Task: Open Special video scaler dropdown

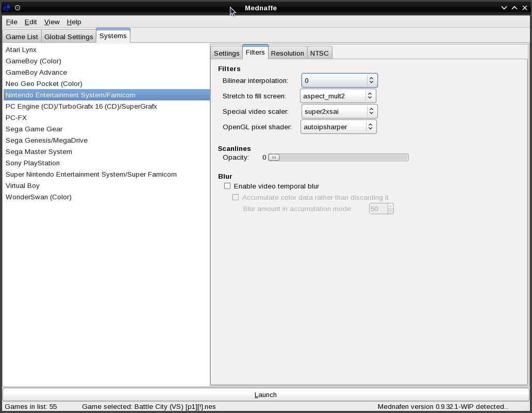Action: click(339, 111)
